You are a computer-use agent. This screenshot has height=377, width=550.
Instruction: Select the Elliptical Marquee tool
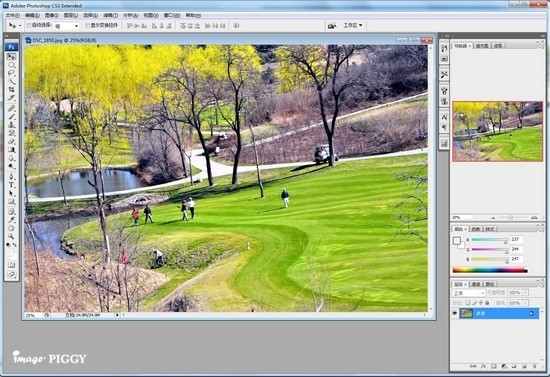point(11,65)
